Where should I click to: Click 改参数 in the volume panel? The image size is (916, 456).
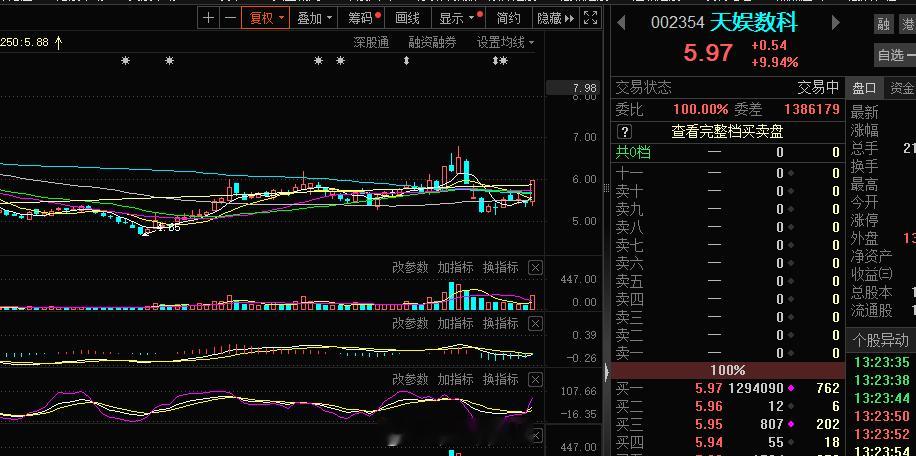pos(410,268)
